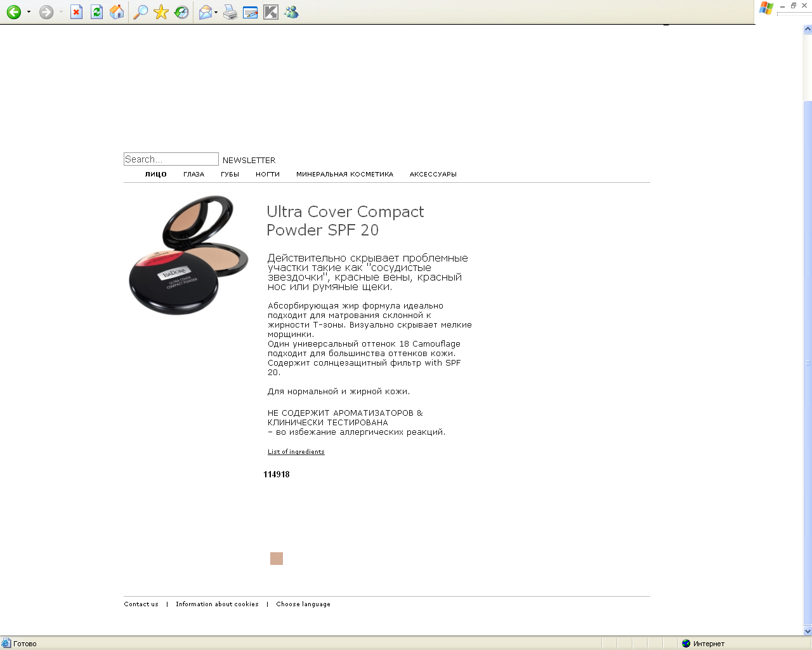
Task: Open the Search magnifier toolbar icon
Action: click(141, 12)
